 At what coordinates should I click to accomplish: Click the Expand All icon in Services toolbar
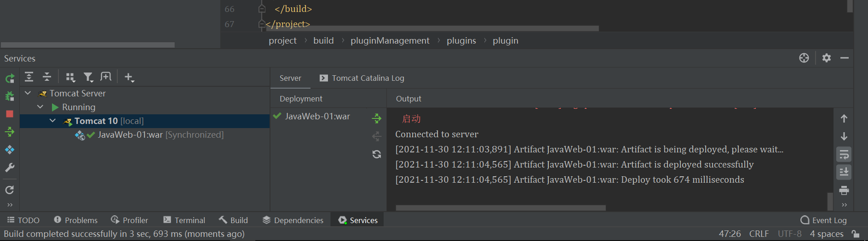29,77
